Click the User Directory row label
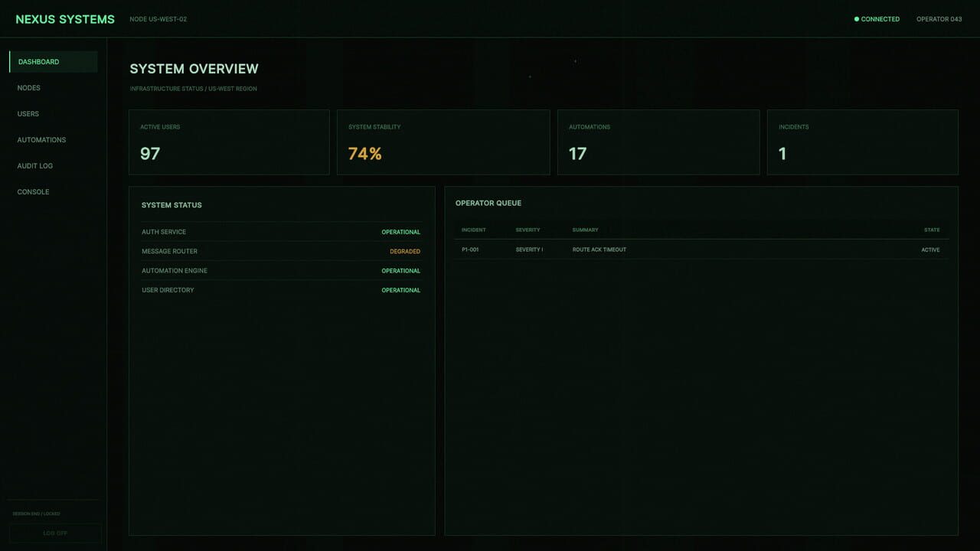Screen dimensions: 980x551 (x=168, y=291)
